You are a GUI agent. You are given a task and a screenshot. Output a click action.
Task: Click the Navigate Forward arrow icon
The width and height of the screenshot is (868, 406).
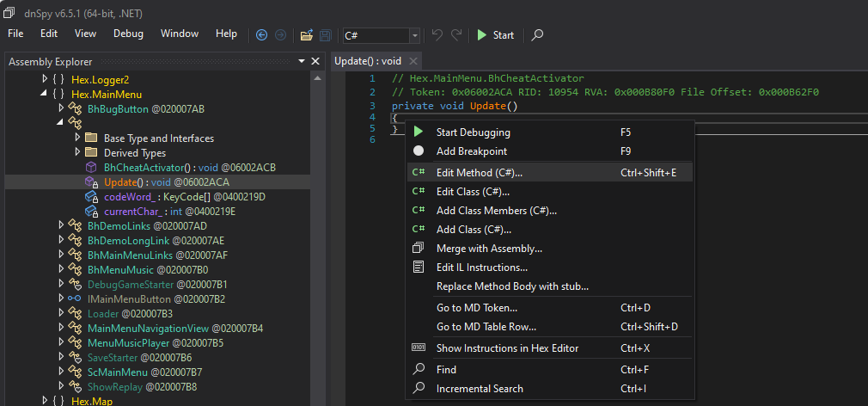(280, 35)
